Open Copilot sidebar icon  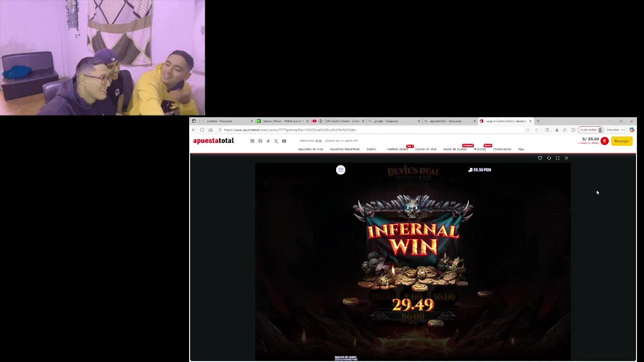click(x=632, y=130)
